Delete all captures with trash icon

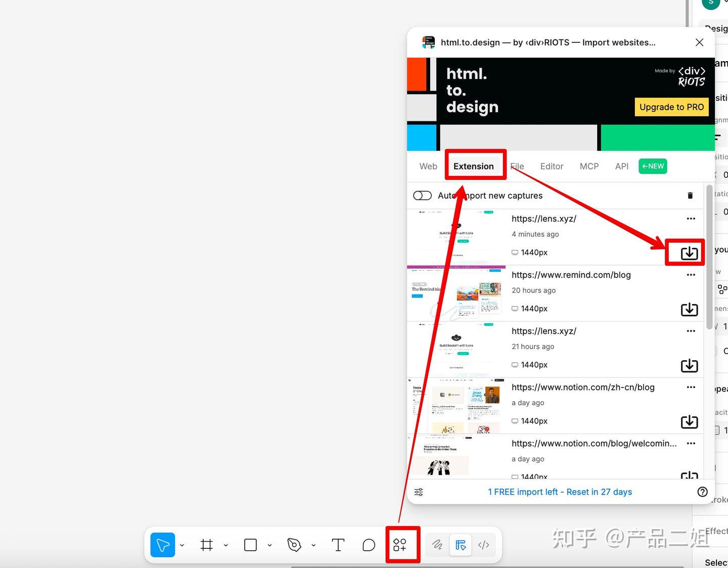690,196
